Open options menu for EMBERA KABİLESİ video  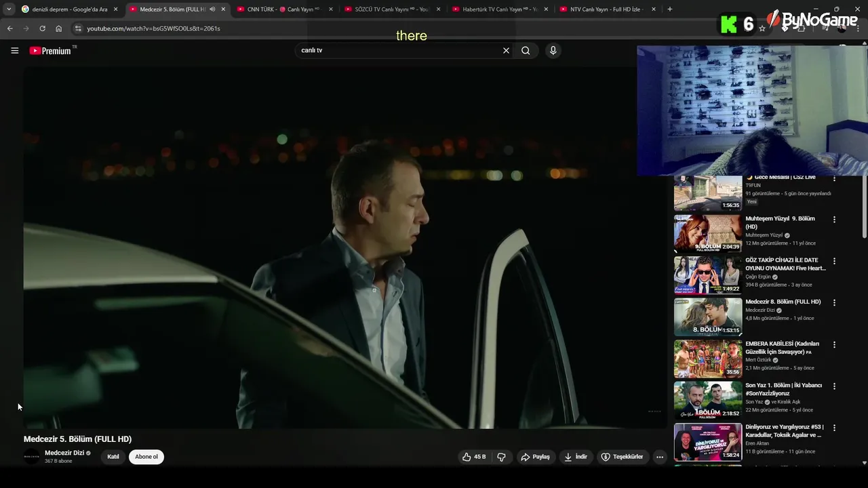[835, 344]
